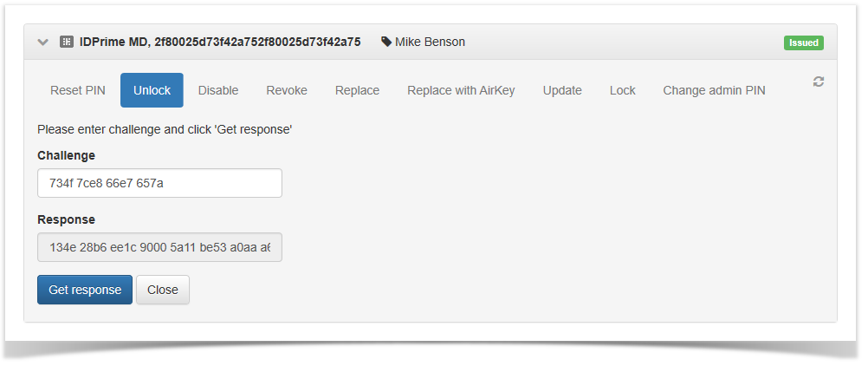
Task: Click the tag icon beside Mike Benson
Action: [386, 42]
